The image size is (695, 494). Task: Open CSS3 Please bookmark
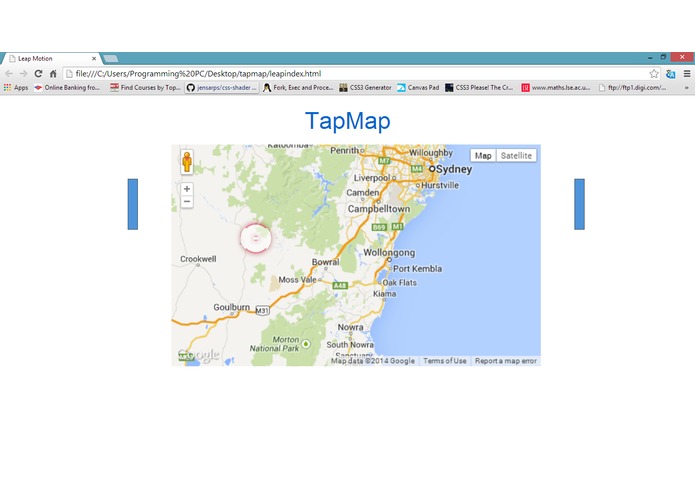(479, 88)
